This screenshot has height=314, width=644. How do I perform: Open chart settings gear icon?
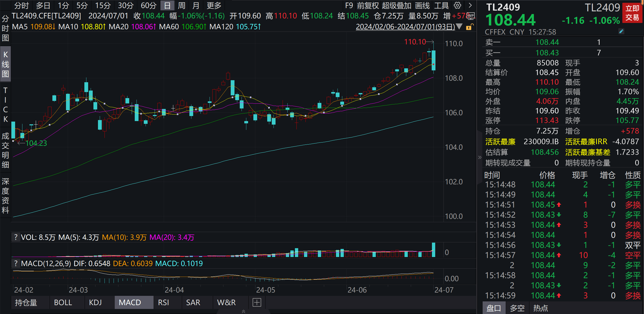coord(457,5)
